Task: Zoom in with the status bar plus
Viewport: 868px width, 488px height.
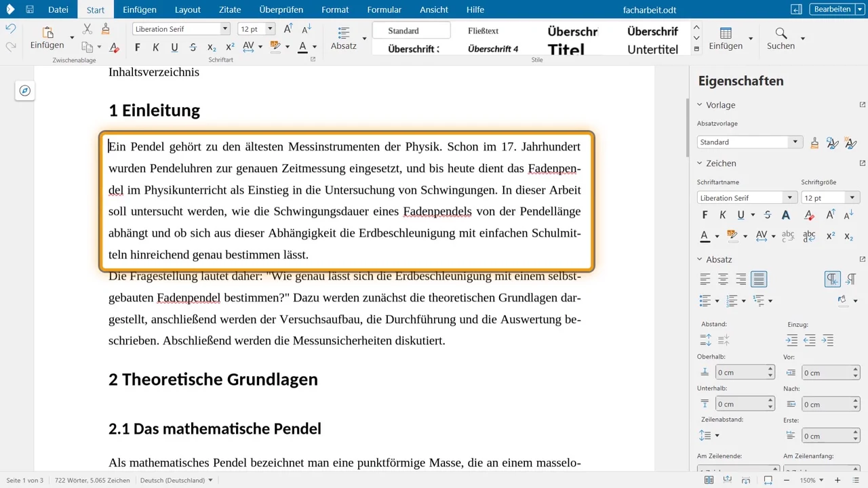Action: click(x=837, y=481)
